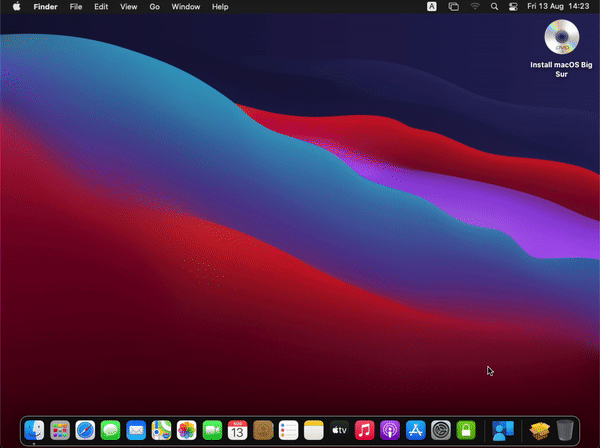The height and width of the screenshot is (448, 600).
Task: Launch the Apple TV app
Action: [339, 430]
